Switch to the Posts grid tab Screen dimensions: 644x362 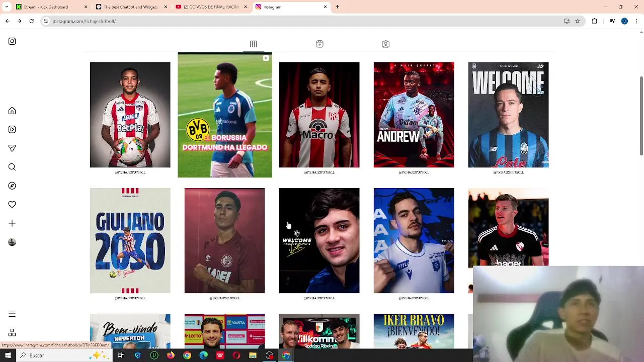pos(254,44)
